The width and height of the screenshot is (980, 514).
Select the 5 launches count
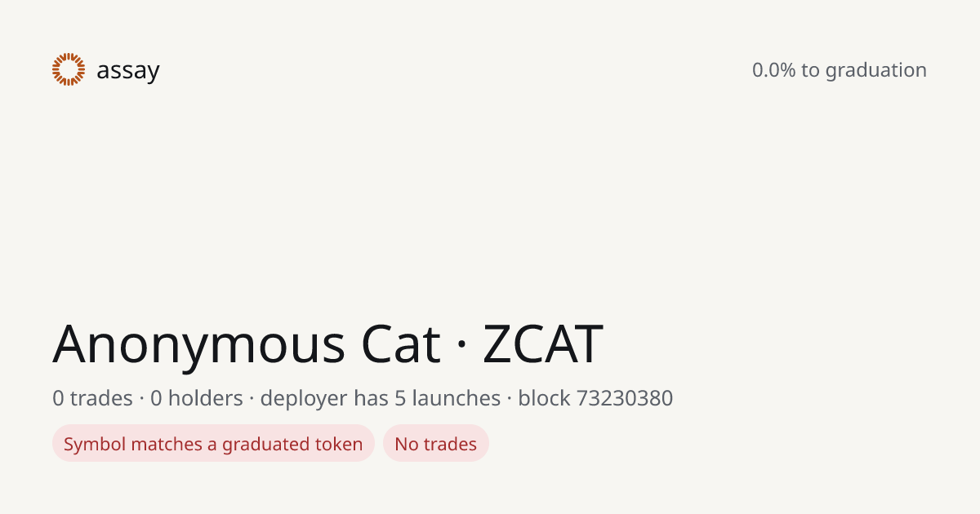[448, 398]
